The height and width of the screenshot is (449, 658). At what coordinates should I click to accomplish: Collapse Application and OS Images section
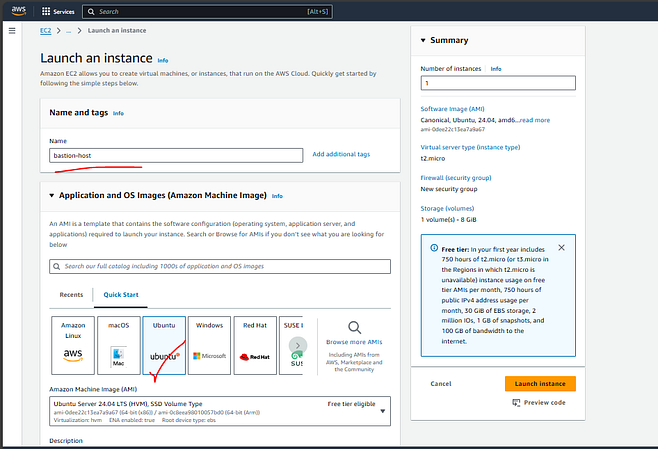(52, 196)
